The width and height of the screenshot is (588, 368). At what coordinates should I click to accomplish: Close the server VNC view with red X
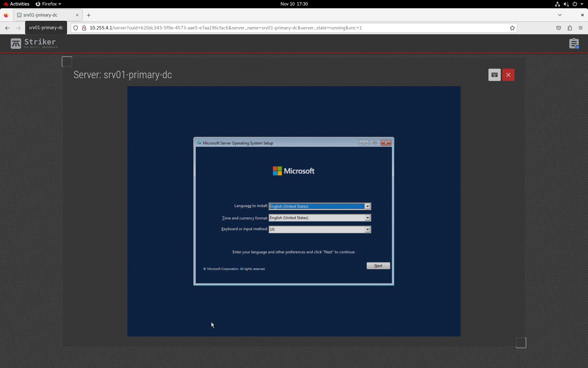click(x=508, y=75)
